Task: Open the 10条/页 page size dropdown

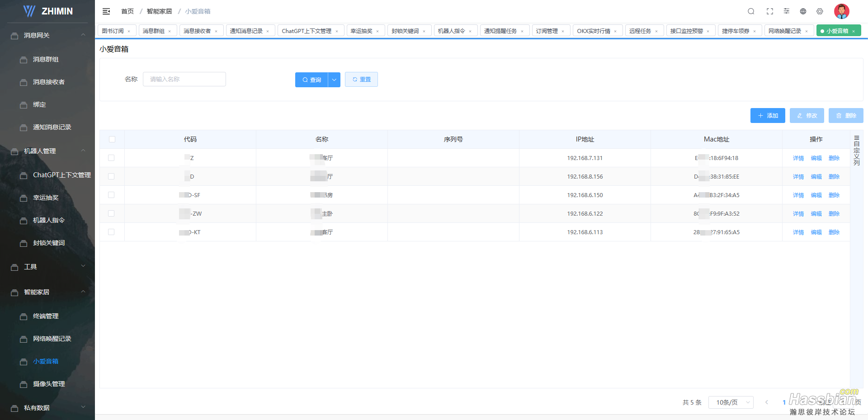Action: [x=731, y=402]
